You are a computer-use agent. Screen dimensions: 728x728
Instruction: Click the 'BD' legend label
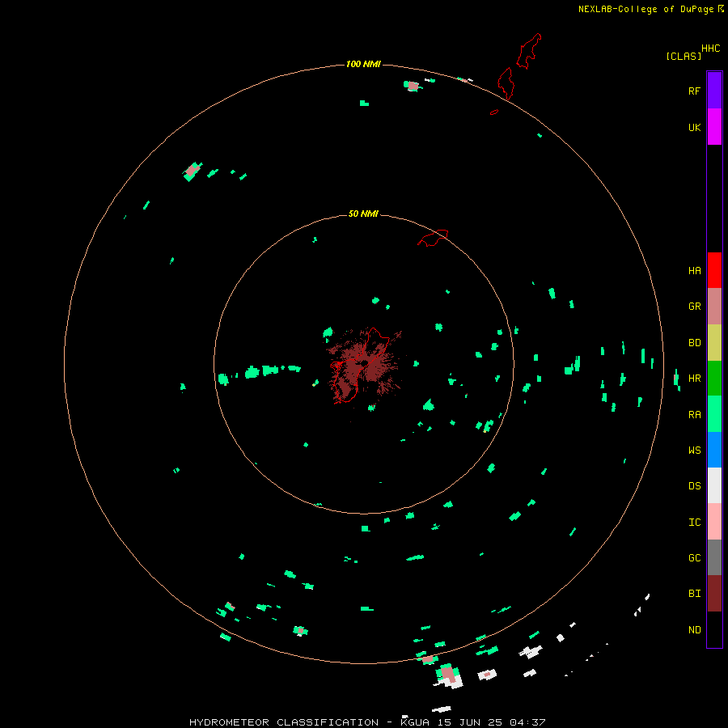tap(694, 343)
